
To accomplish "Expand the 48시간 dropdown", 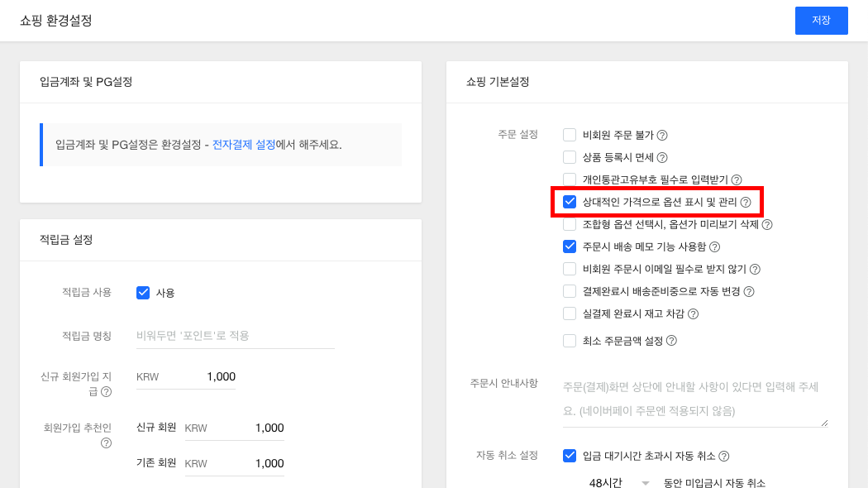I will click(x=618, y=482).
